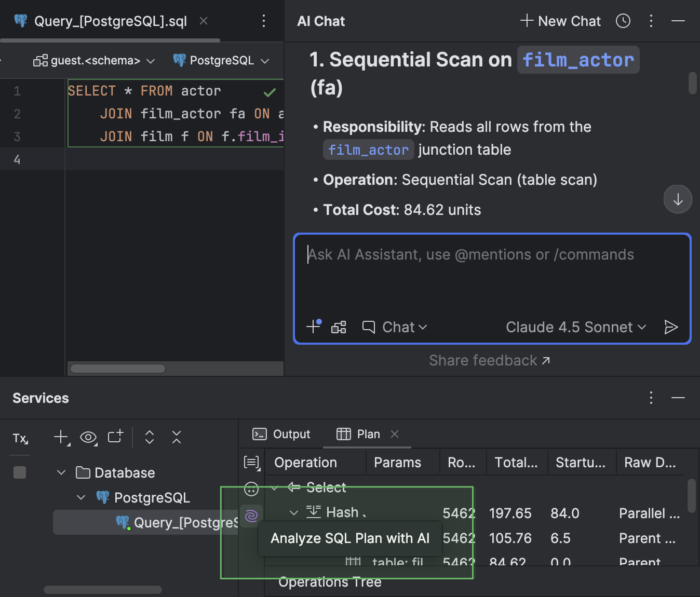700x597 pixels.
Task: Open the Claude 4.5 Sonnet model dropdown
Action: pyautogui.click(x=575, y=327)
